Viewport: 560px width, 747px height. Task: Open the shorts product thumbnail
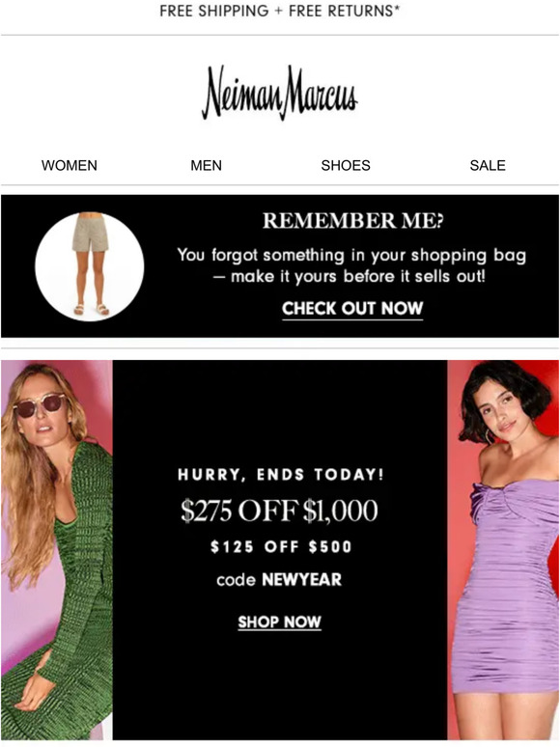click(90, 266)
